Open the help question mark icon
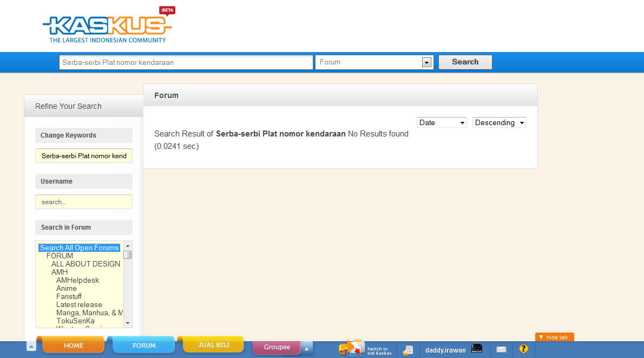Image resolution: width=644 pixels, height=358 pixels. [x=523, y=349]
